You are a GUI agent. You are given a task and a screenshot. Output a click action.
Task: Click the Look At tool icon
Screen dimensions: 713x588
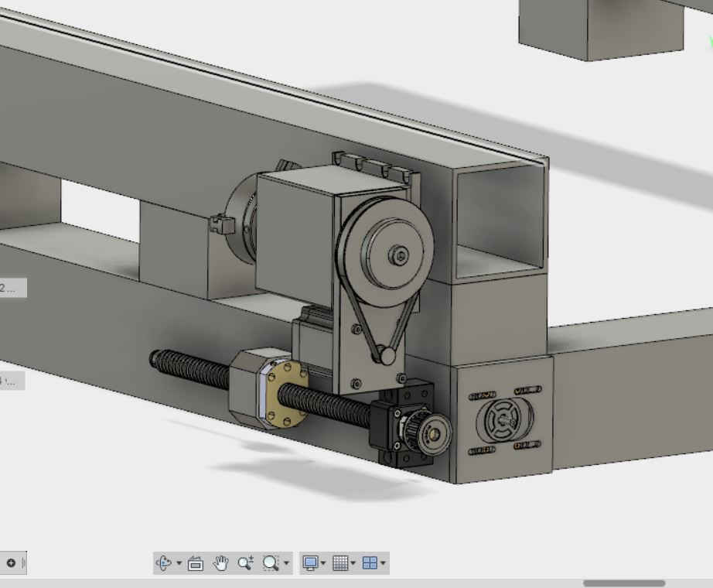click(x=196, y=563)
